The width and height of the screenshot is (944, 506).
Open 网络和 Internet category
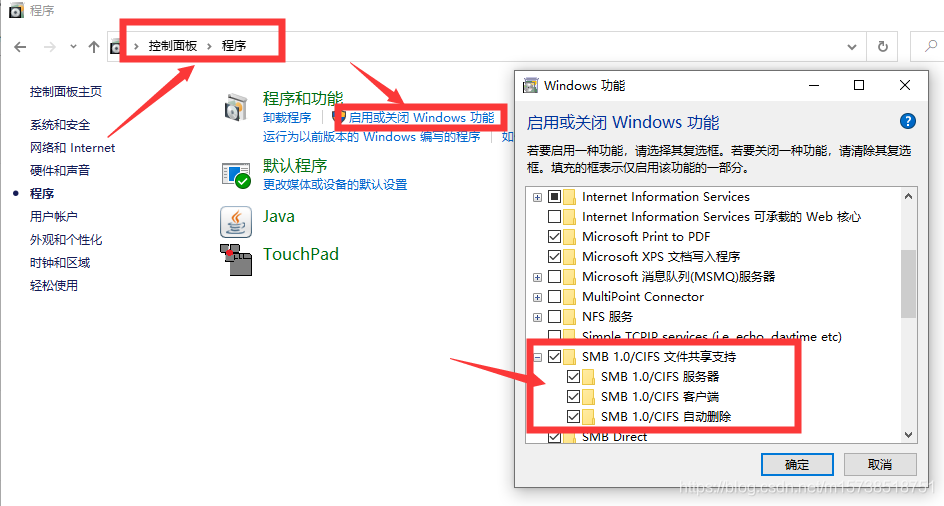point(72,148)
